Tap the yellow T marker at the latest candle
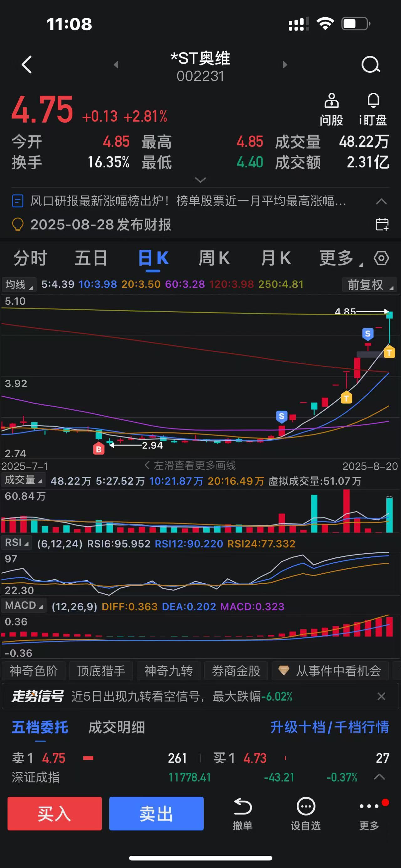Screen dimensions: 401x868 [x=389, y=352]
